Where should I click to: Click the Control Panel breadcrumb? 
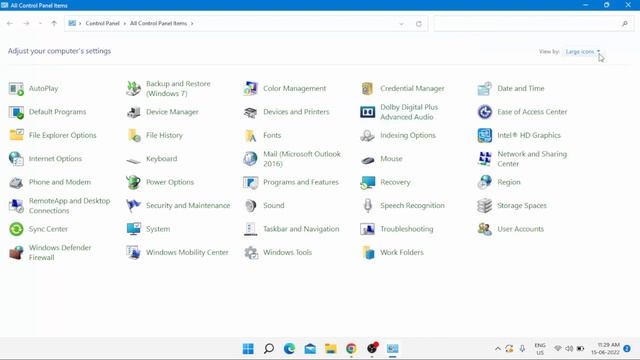click(102, 24)
